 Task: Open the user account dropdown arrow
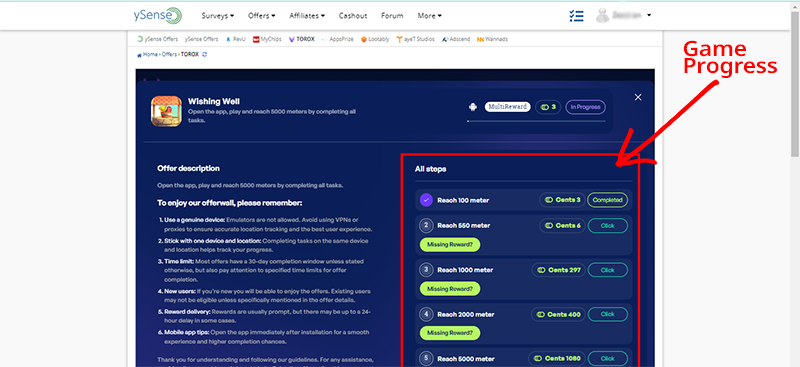[649, 15]
